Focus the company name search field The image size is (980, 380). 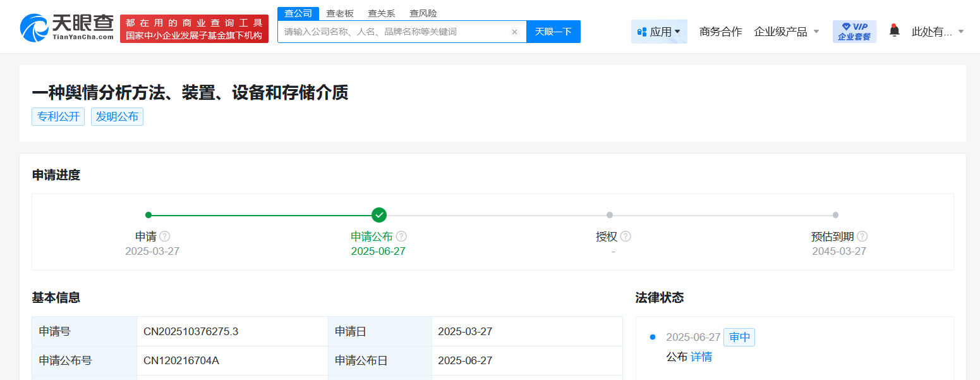click(392, 32)
